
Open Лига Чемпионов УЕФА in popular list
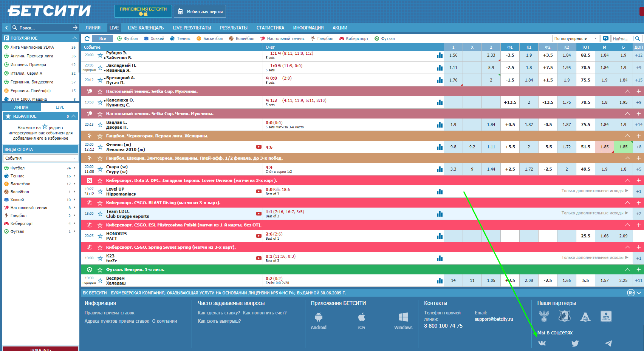tap(32, 47)
